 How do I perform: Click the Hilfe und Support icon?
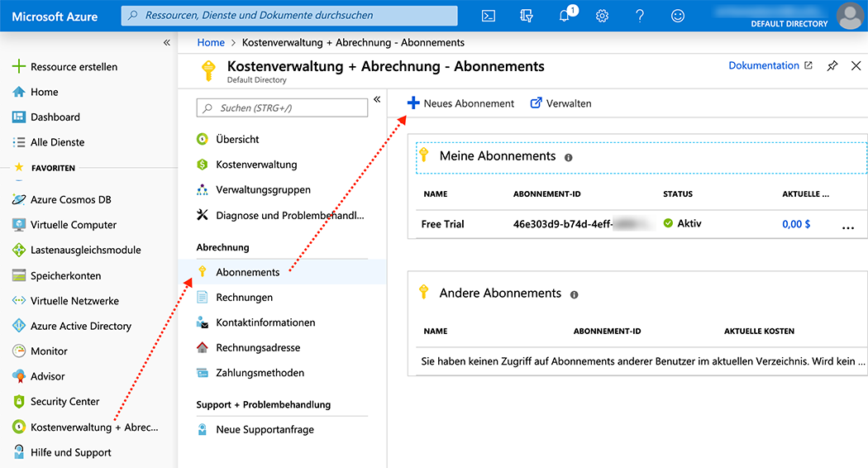(19, 452)
